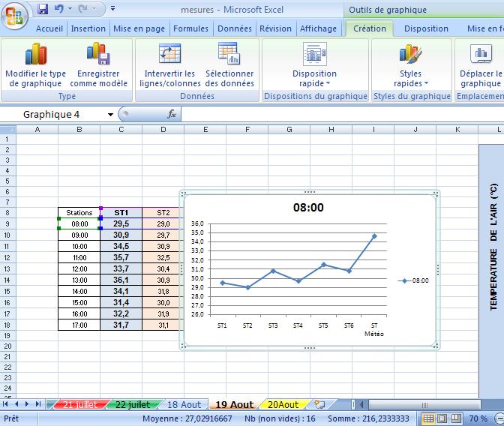The height and width of the screenshot is (426, 504).
Task: Open the Affichage tab
Action: (x=318, y=28)
